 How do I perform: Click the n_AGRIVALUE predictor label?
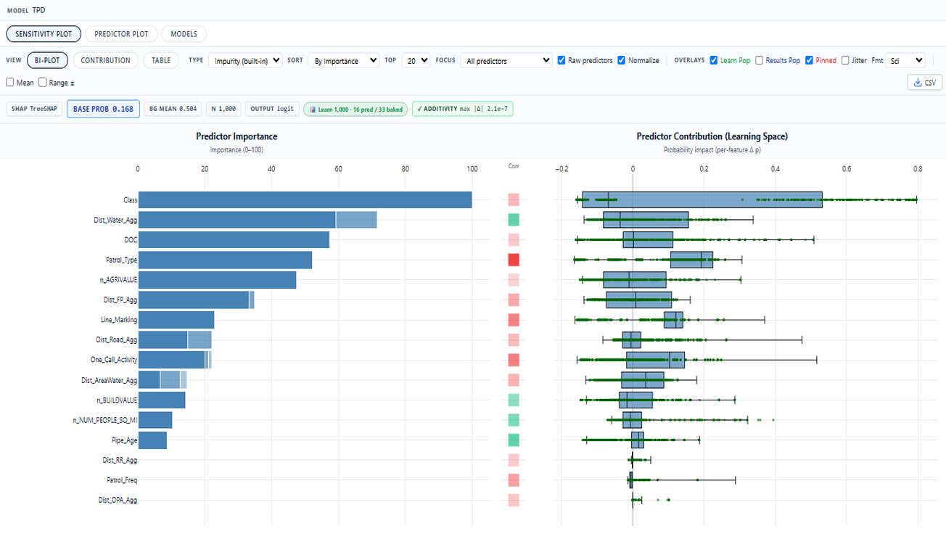click(x=118, y=280)
